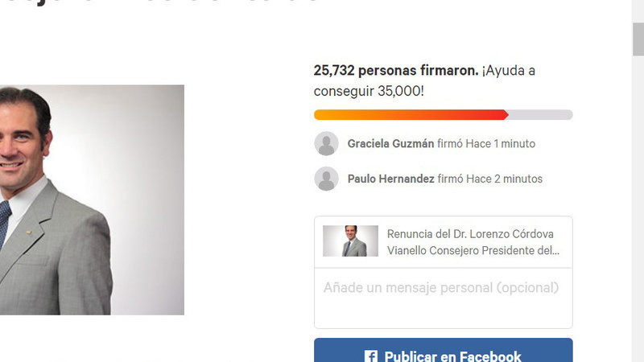Click the scrollbar track below the thumb
The width and height of the screenshot is (644, 362).
coord(638,205)
